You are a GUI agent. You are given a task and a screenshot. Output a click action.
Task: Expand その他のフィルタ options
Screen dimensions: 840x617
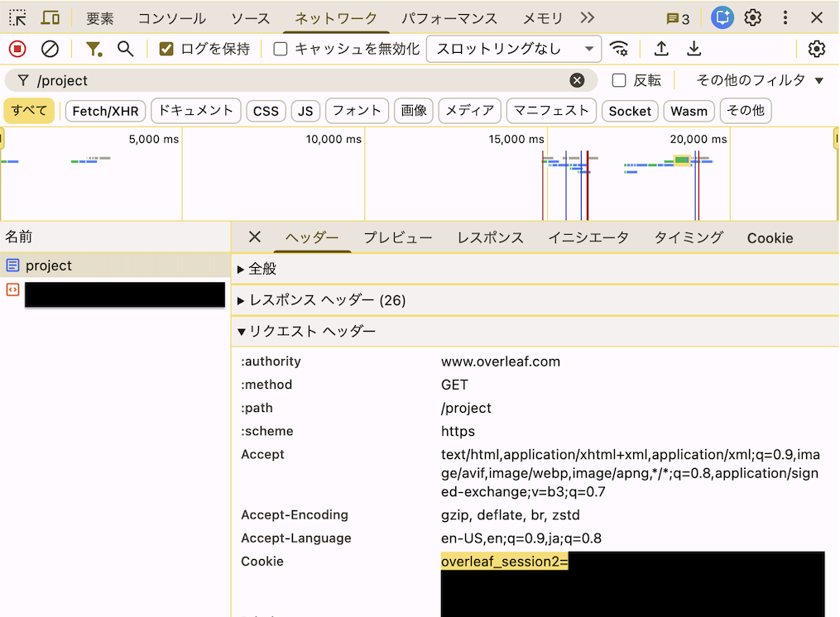point(755,79)
